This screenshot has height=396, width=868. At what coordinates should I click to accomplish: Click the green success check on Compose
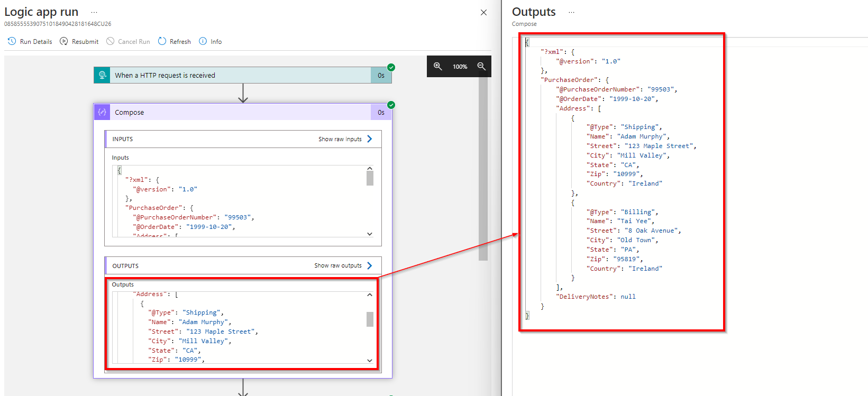pyautogui.click(x=391, y=105)
